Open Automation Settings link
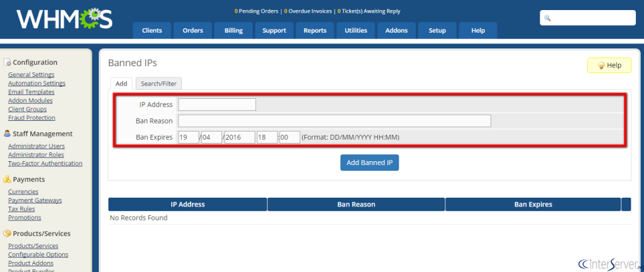The width and height of the screenshot is (644, 272). click(x=37, y=83)
